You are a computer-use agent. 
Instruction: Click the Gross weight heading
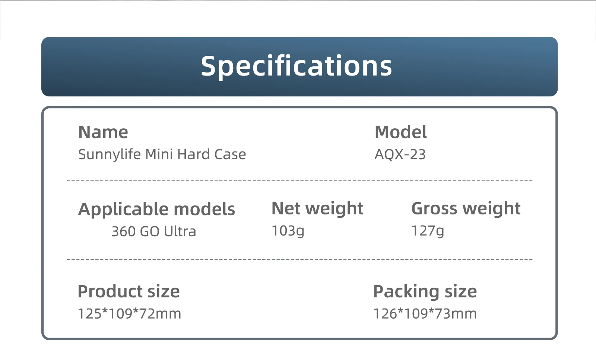point(466,208)
